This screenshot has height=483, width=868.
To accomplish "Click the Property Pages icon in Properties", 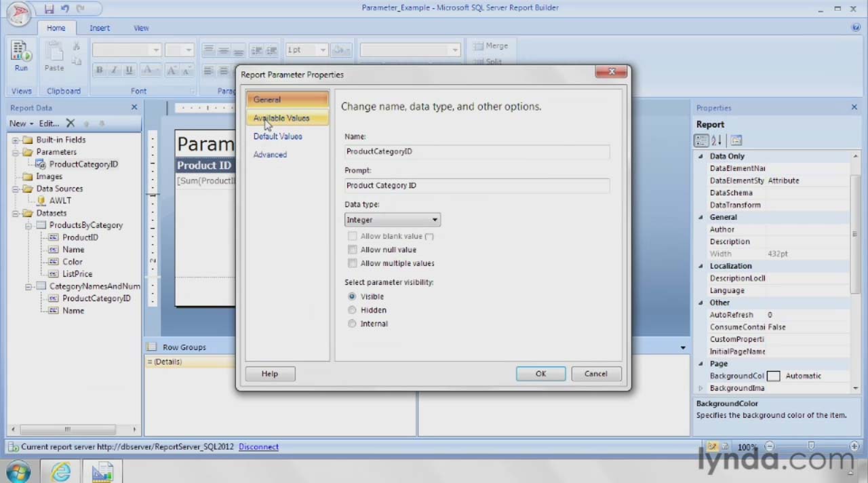I will 736,140.
